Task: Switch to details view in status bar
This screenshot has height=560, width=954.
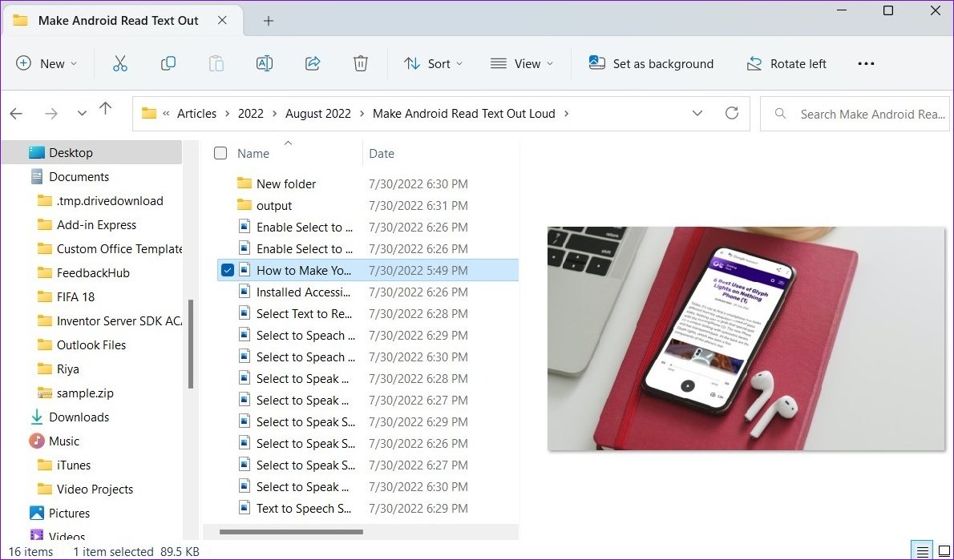Action: coord(923,552)
